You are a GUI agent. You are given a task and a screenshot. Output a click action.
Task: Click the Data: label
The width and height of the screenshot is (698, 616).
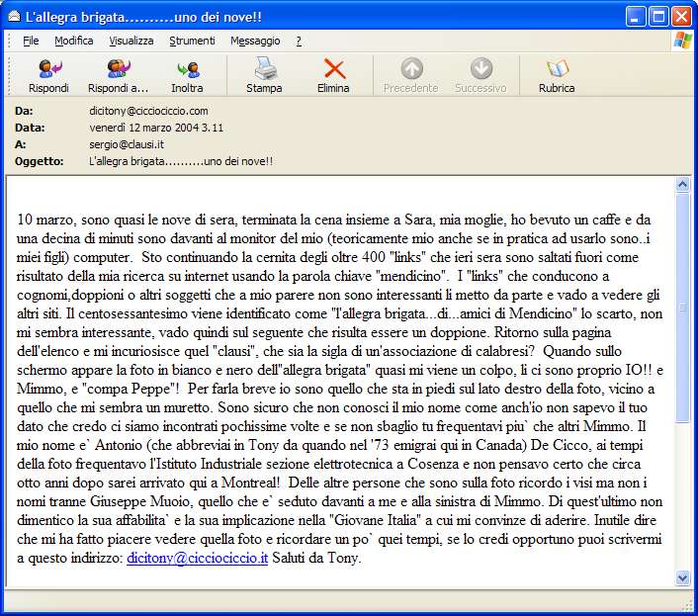click(x=30, y=128)
